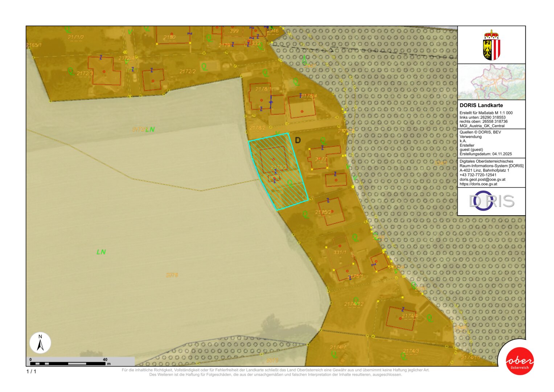Click the building on parcel 2172/3
This screenshot has height=392, width=554.
pos(104,71)
